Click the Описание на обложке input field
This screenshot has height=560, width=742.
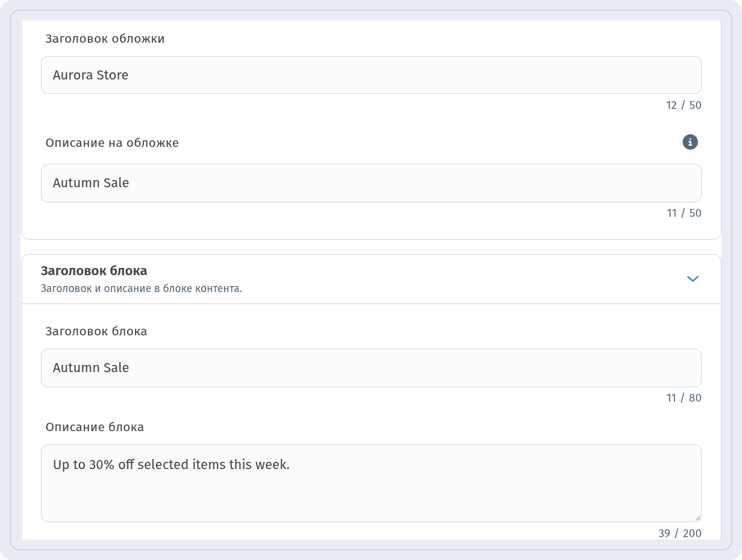[x=371, y=183]
